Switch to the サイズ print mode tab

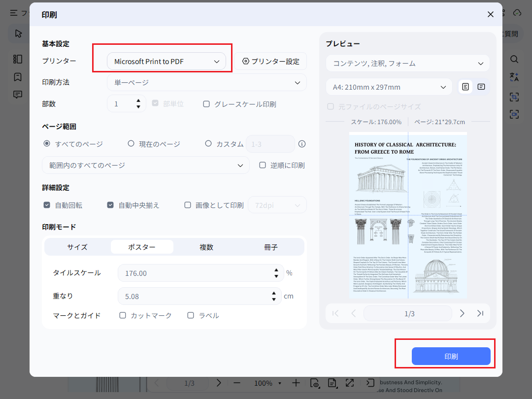77,247
